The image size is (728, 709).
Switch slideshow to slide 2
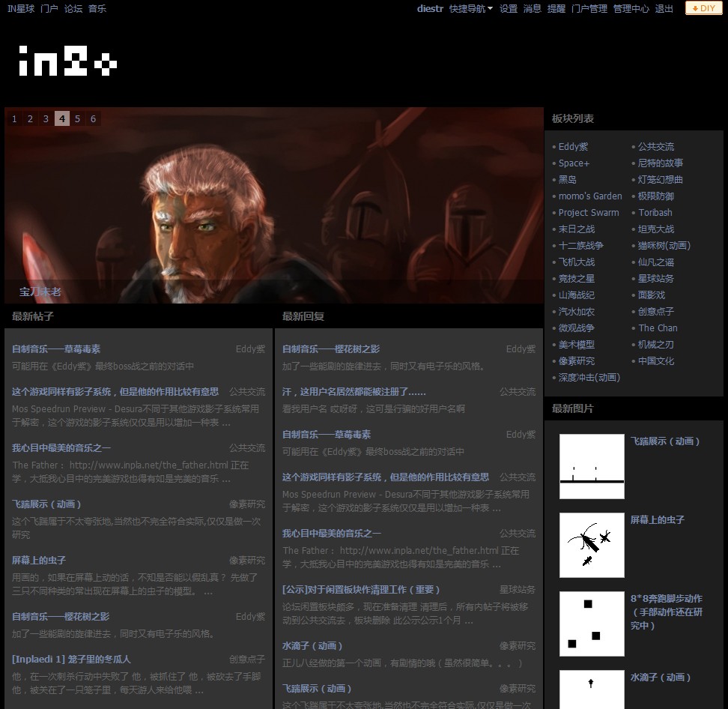[30, 118]
